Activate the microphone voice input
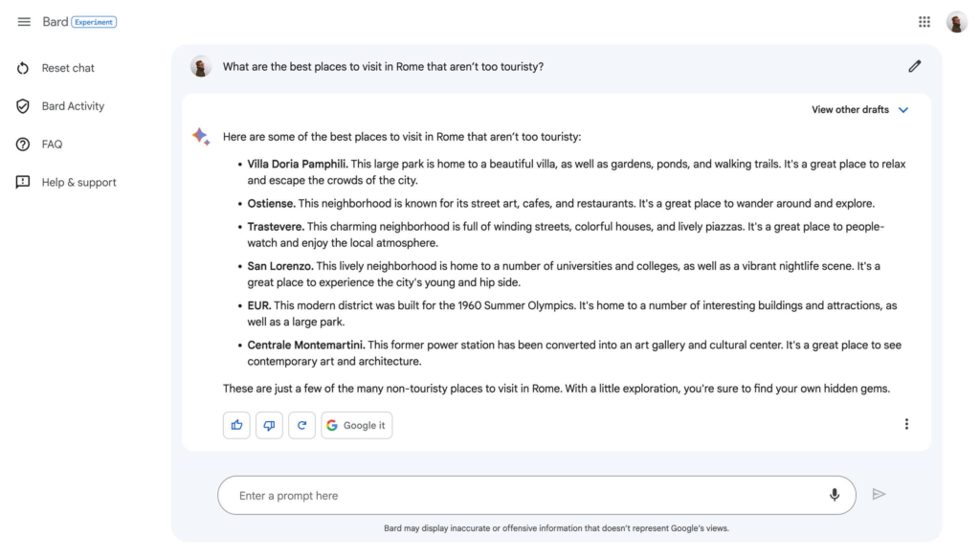Image resolution: width=980 pixels, height=558 pixels. [835, 495]
